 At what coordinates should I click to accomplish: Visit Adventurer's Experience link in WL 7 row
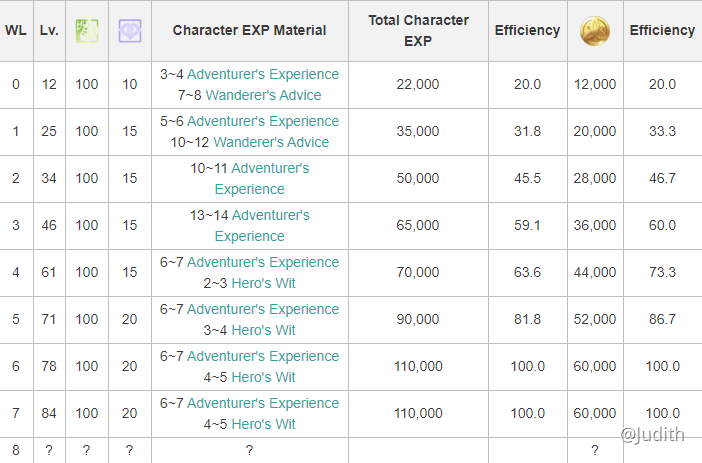point(263,403)
